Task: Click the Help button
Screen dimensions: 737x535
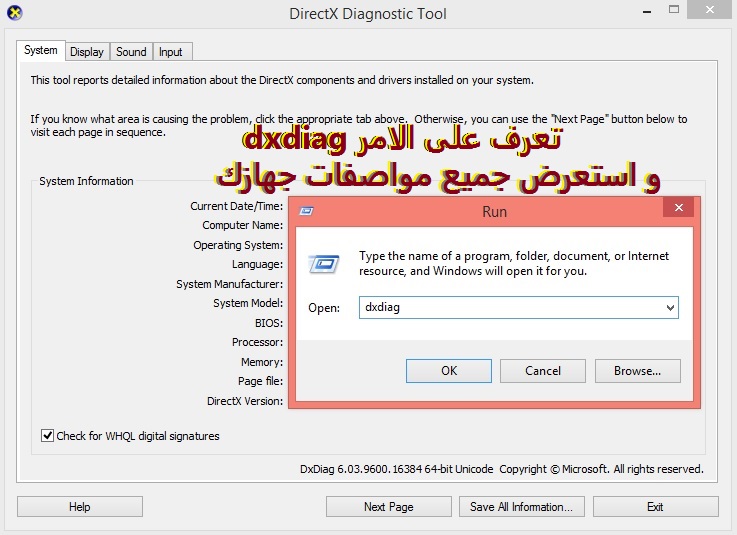Action: (x=80, y=507)
